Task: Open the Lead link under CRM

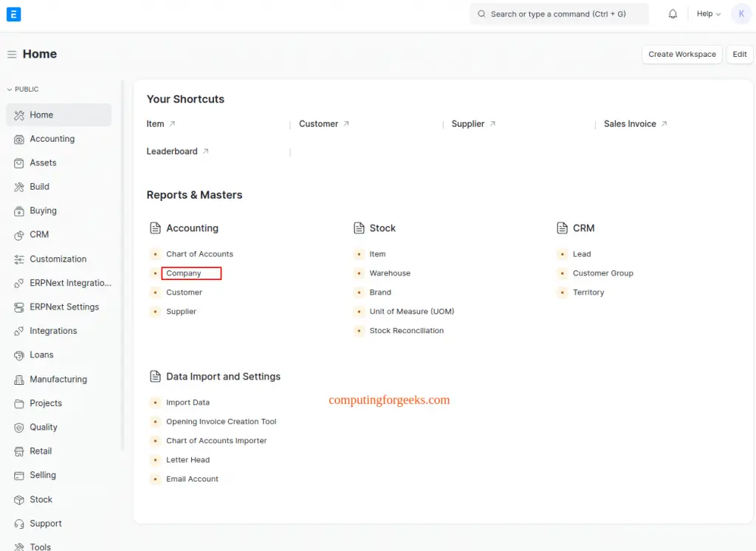Action: pos(582,254)
